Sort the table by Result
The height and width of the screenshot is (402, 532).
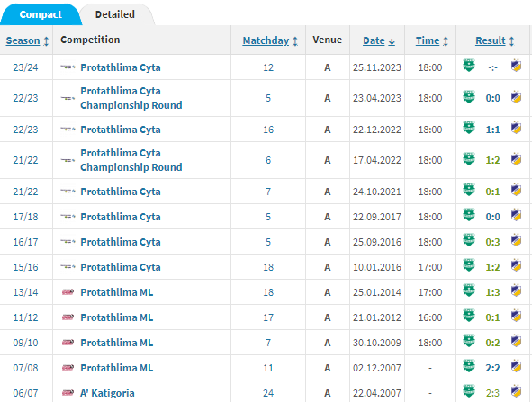click(495, 40)
